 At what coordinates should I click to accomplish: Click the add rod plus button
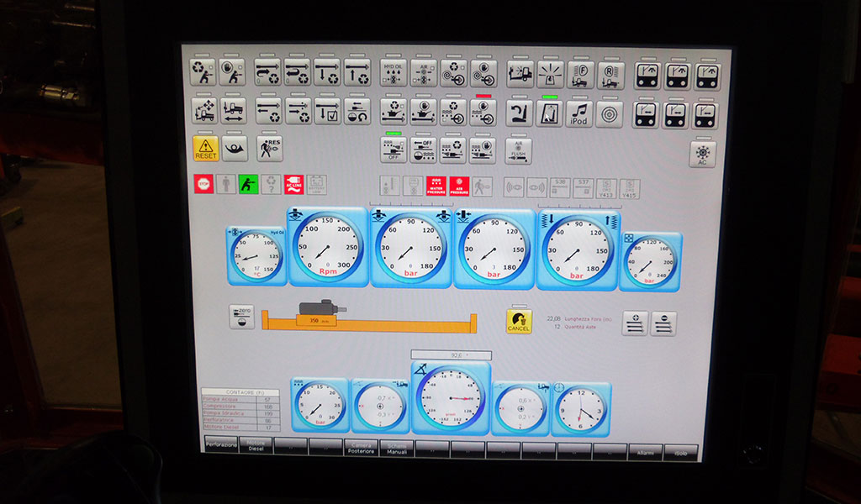(x=634, y=323)
